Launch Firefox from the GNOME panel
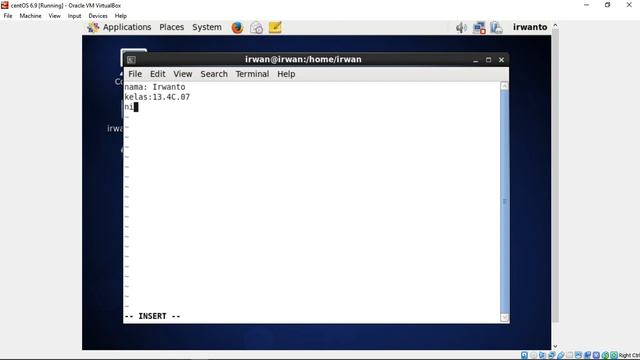The height and width of the screenshot is (360, 640). 237,27
